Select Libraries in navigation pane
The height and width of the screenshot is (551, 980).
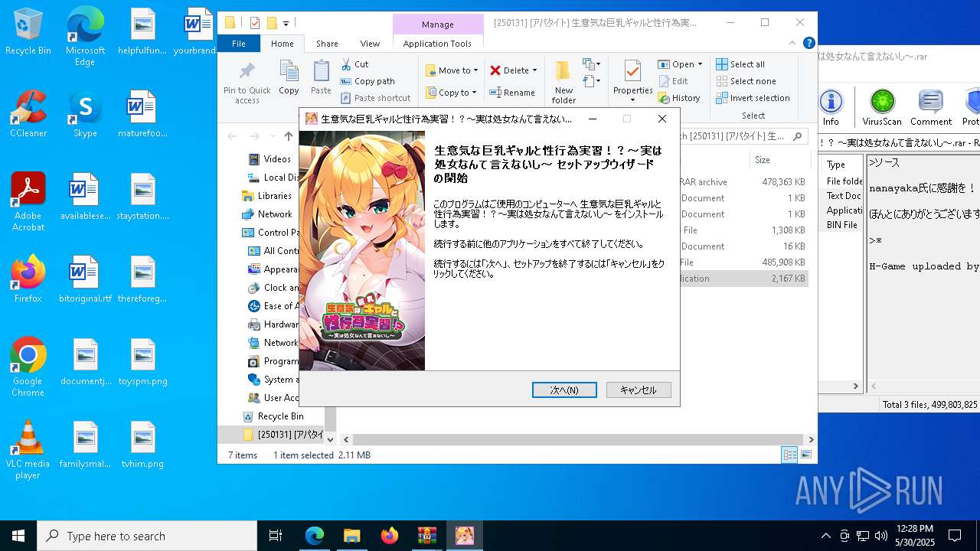tap(267, 196)
